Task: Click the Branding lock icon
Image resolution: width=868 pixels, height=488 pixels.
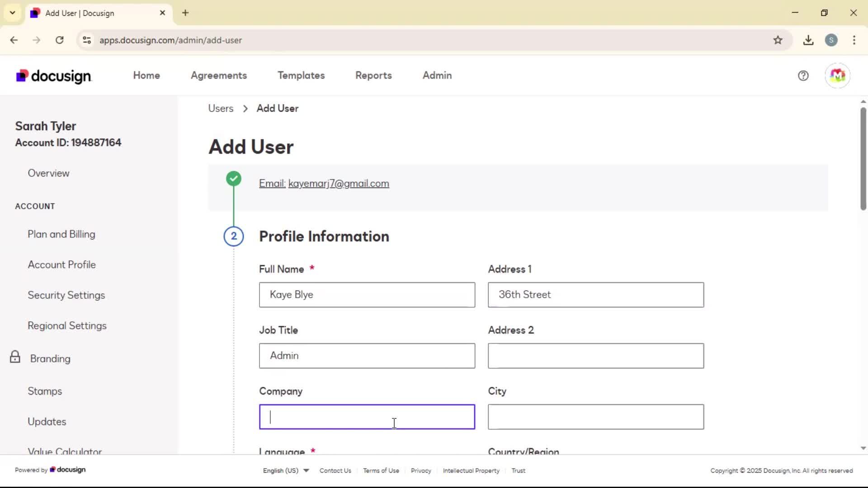Action: pos(15,357)
